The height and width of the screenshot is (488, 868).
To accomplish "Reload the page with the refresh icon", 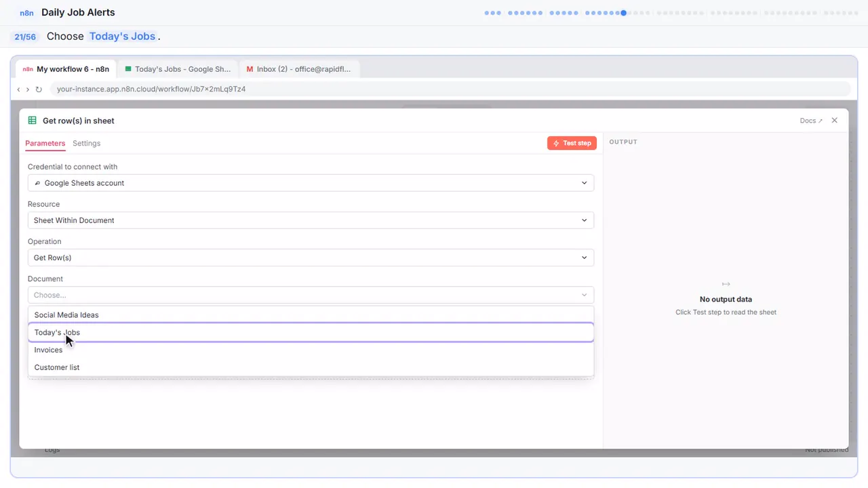I will 39,89.
